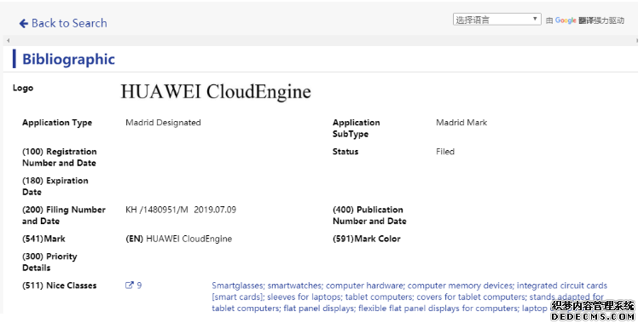This screenshot has height=329, width=644.
Task: Click the Madrid Mark subtype value
Action: pos(461,123)
